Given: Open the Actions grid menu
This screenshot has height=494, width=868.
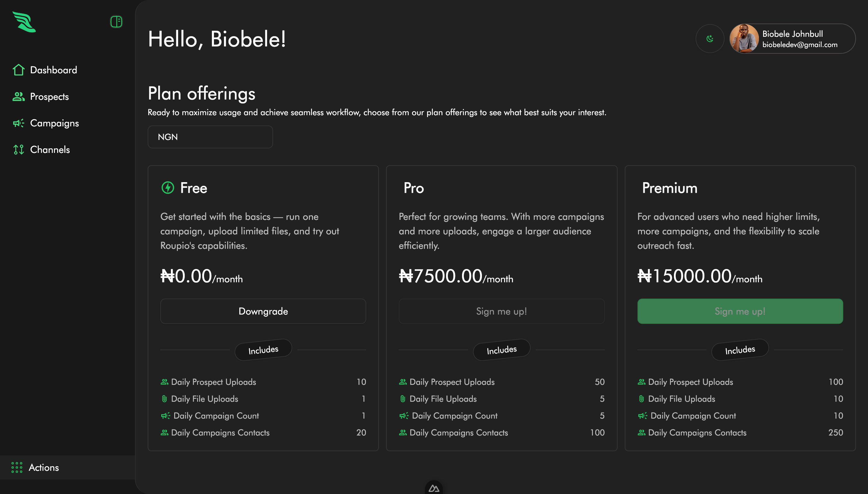Looking at the screenshot, I should [17, 467].
